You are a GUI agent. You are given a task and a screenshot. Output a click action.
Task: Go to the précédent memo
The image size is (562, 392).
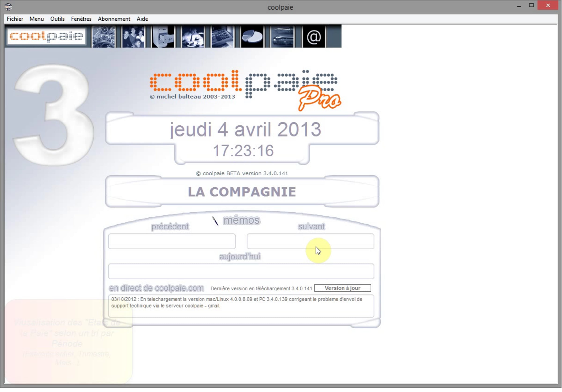[x=170, y=226]
